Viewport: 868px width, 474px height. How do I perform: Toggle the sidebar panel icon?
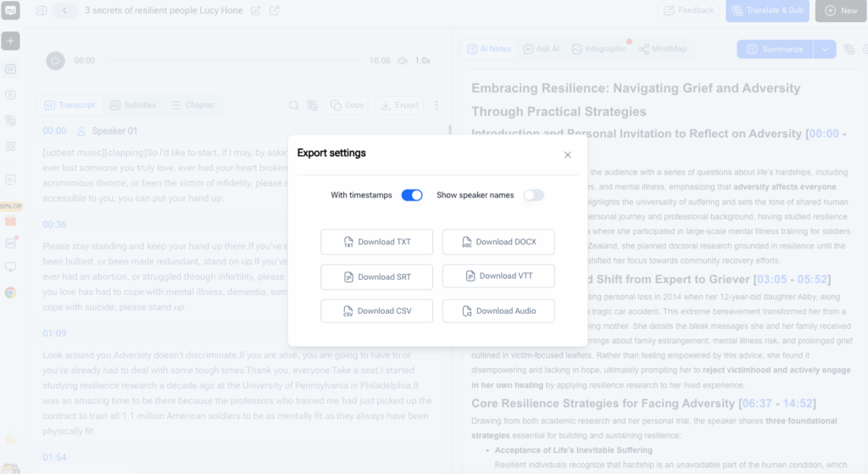coord(42,10)
